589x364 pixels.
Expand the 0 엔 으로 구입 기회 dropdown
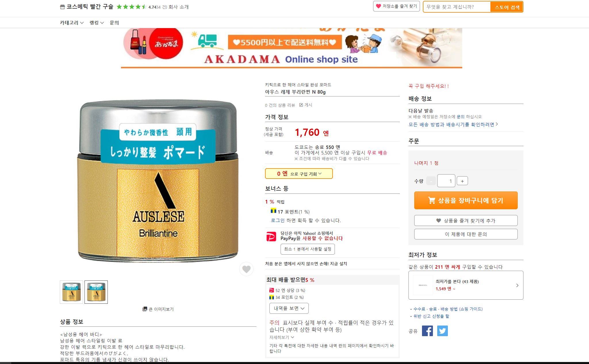tap(299, 174)
